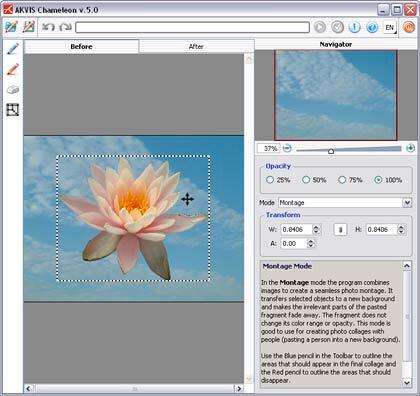Click the Mode field showing Montage

tap(340, 203)
